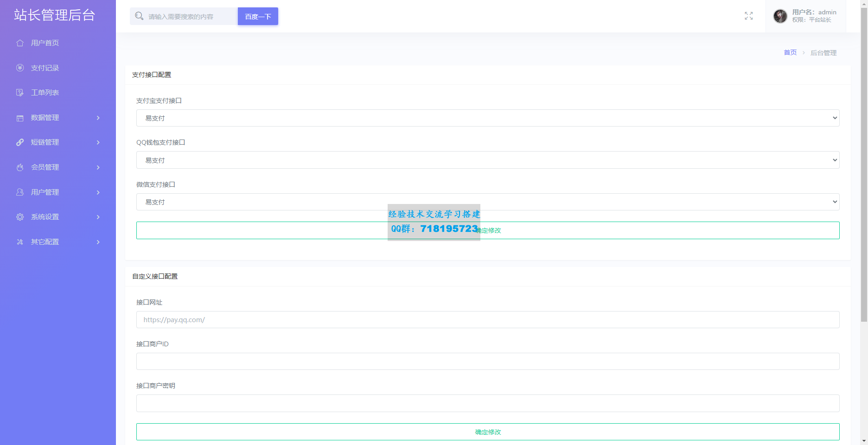Go to 首页 via breadcrumb link
The image size is (868, 445).
pyautogui.click(x=790, y=53)
